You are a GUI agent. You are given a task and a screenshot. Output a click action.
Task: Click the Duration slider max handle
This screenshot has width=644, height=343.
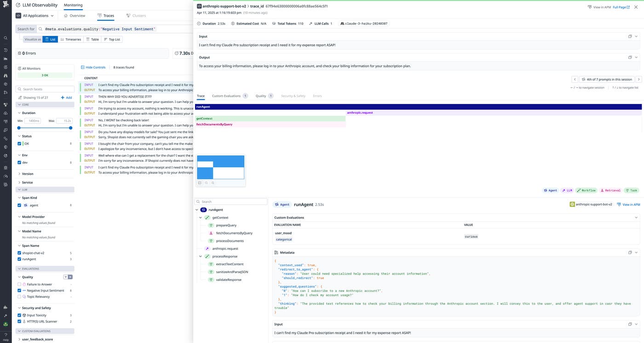coord(70,128)
